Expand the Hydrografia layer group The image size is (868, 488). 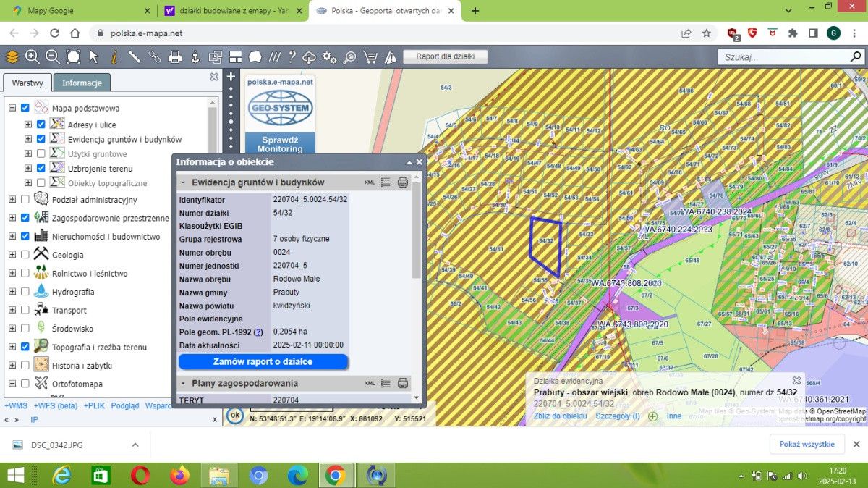(x=12, y=292)
